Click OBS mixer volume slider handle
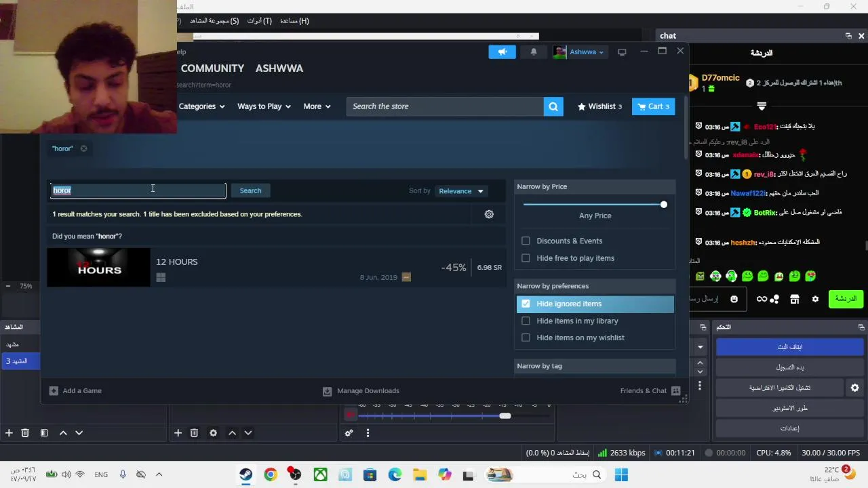This screenshot has width=868, height=488. pos(505,415)
